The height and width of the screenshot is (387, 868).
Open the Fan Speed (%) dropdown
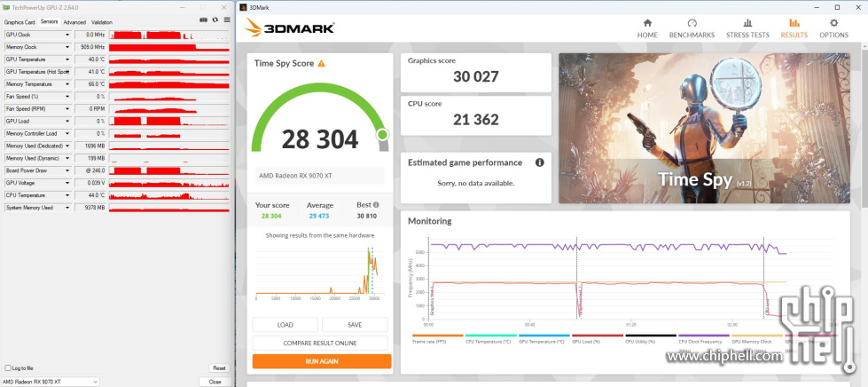pyautogui.click(x=67, y=97)
